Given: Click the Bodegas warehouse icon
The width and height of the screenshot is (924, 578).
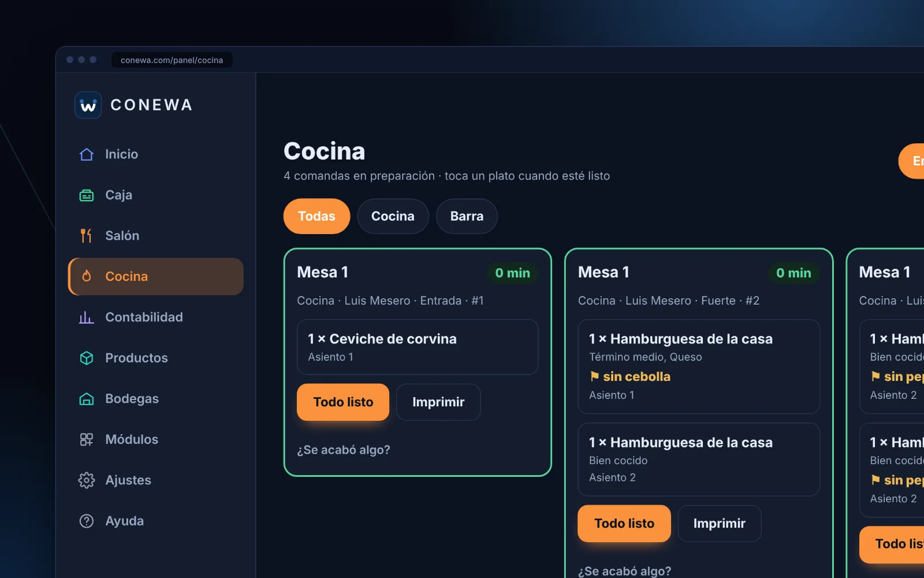Looking at the screenshot, I should click(87, 399).
